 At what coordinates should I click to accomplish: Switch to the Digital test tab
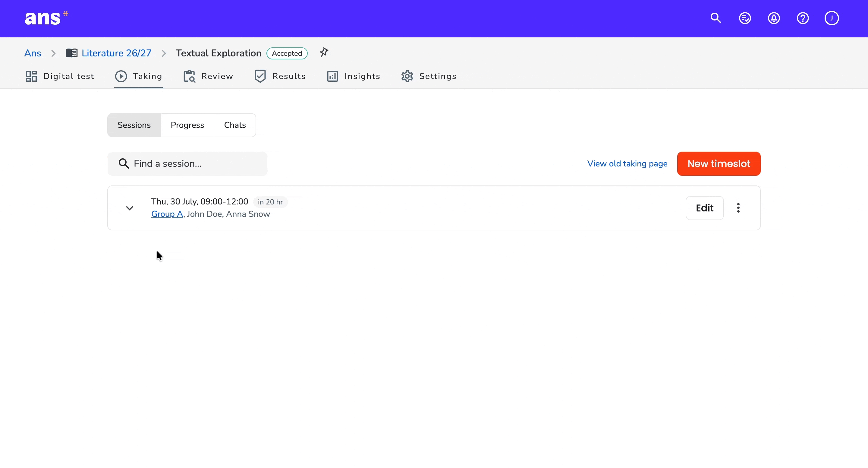tap(60, 76)
